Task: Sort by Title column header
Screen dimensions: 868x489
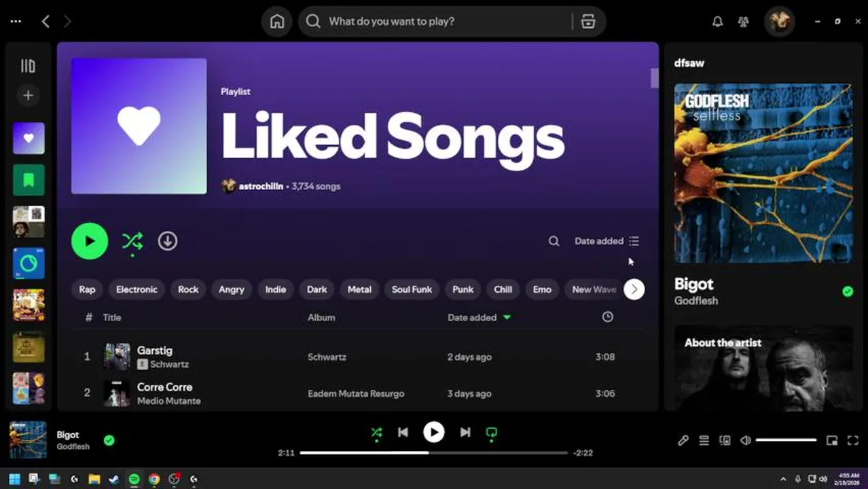Action: click(111, 317)
